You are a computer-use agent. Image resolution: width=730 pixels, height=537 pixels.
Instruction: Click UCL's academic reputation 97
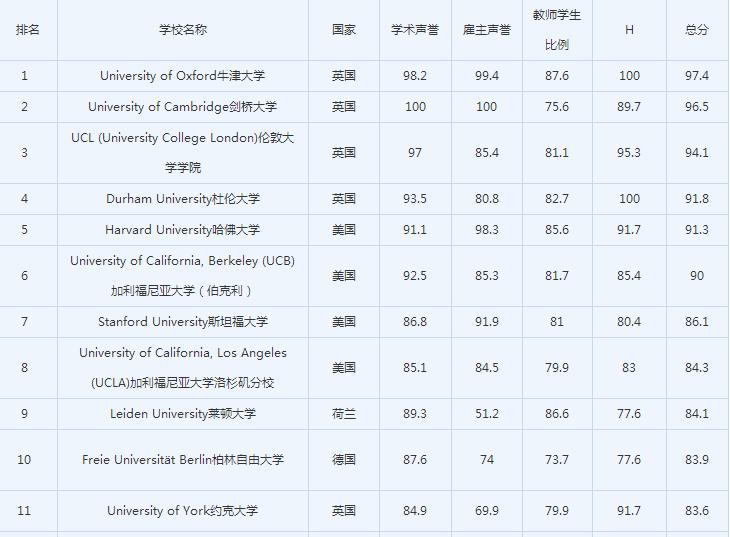point(415,153)
